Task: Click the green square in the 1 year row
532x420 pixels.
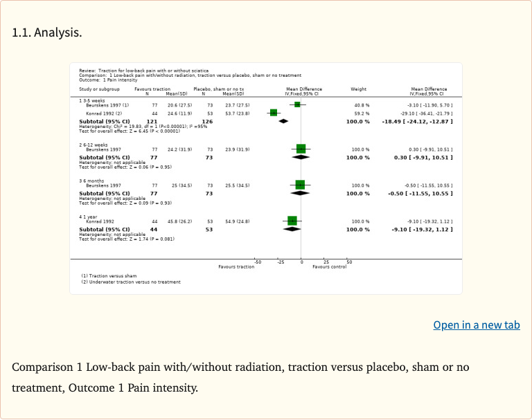Action: pyautogui.click(x=292, y=221)
